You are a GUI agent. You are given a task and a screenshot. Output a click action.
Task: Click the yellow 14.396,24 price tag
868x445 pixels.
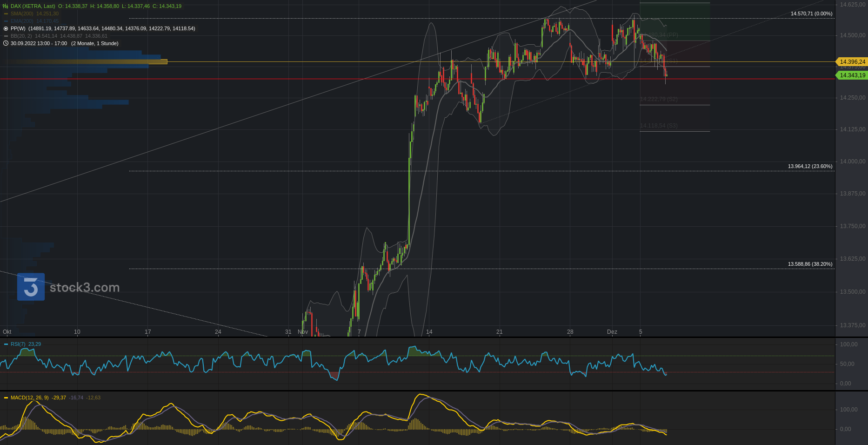click(852, 62)
